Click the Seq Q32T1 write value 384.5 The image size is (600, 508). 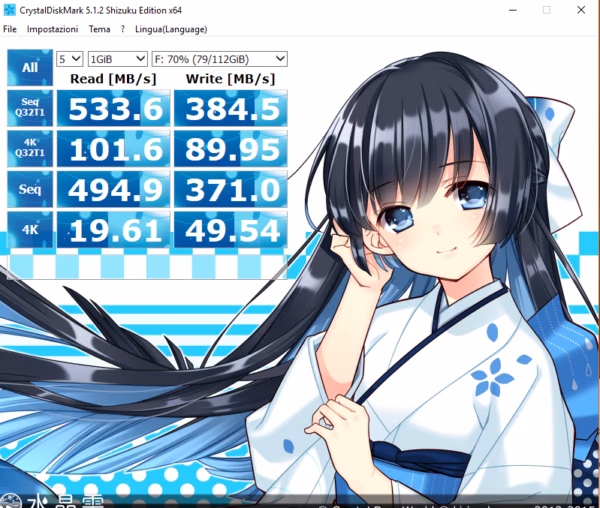click(231, 108)
